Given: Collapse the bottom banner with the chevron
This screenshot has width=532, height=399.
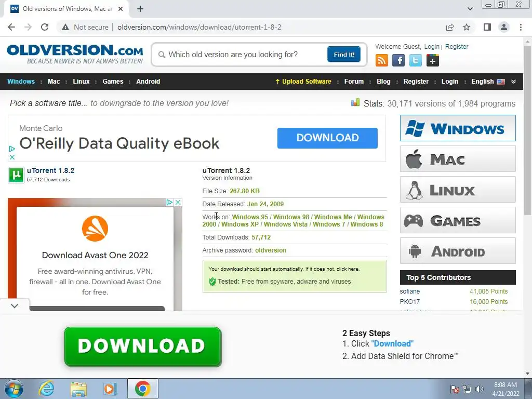Looking at the screenshot, I should click(15, 305).
